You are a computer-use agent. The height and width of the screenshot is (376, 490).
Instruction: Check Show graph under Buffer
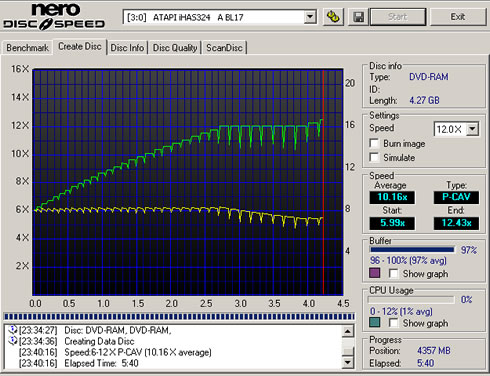point(394,274)
